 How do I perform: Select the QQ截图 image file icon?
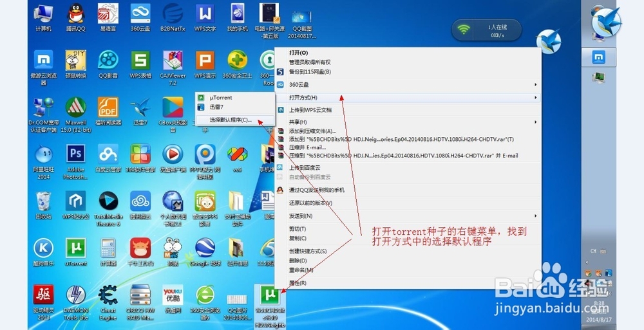click(302, 24)
